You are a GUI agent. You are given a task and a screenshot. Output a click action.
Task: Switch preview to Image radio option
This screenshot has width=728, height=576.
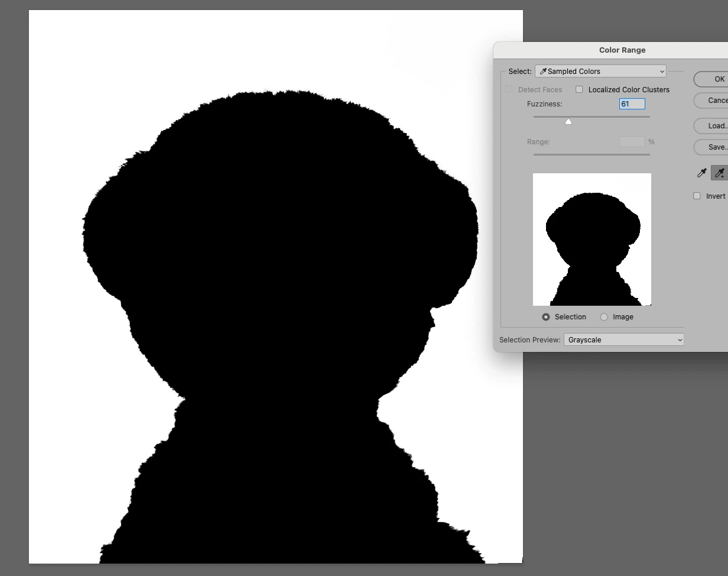pos(604,317)
